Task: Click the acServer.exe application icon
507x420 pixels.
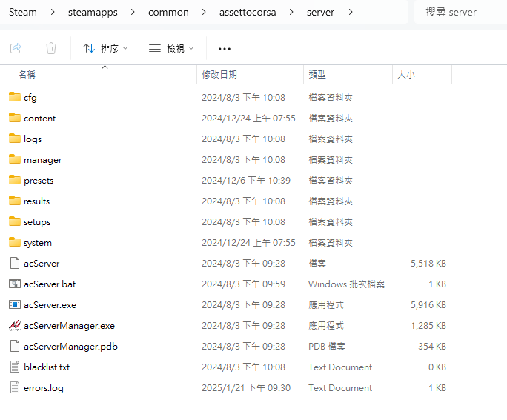Action: (x=15, y=304)
